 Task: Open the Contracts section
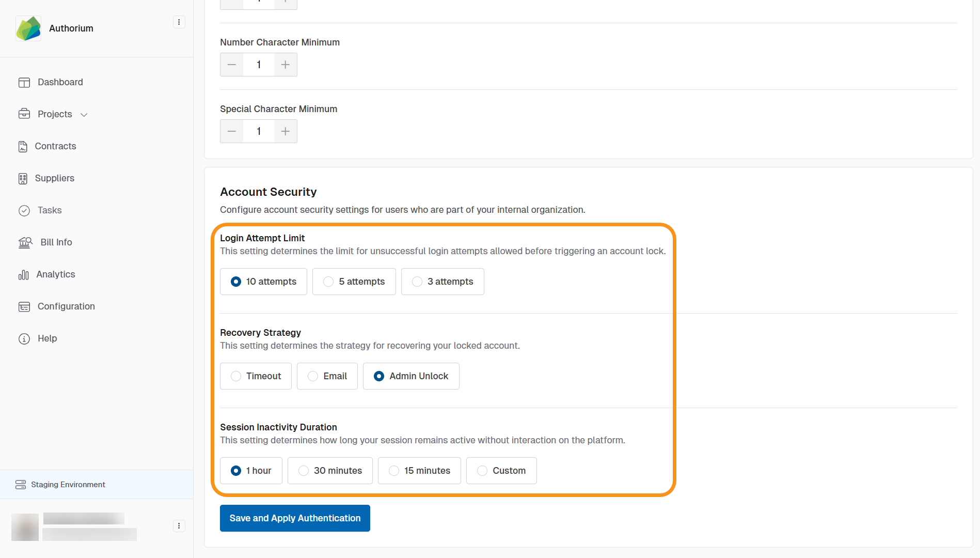pos(55,146)
